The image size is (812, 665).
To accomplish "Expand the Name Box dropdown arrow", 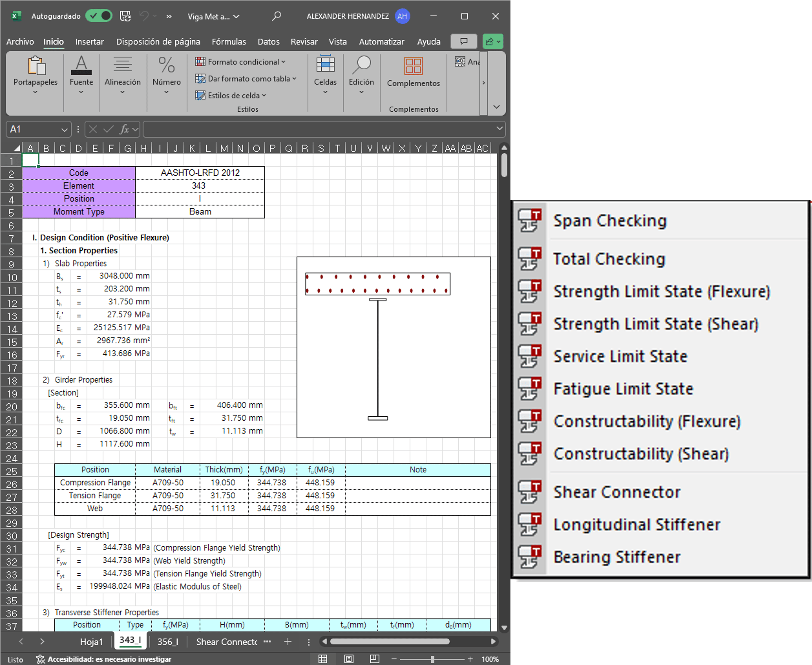I will [64, 130].
